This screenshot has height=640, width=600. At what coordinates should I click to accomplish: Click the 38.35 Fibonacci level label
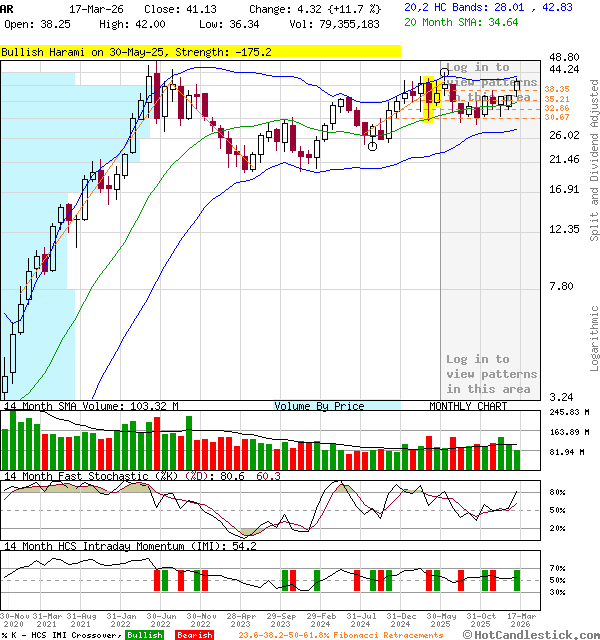pos(557,89)
